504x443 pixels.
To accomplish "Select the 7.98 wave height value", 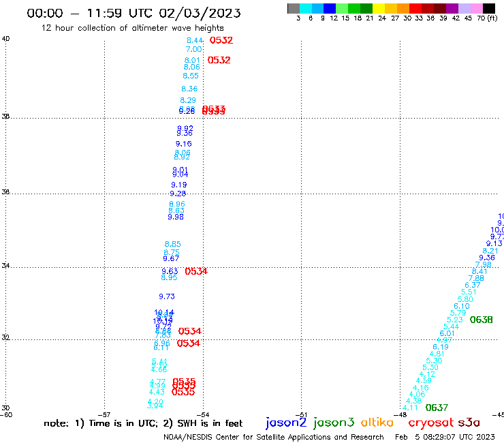I will click(483, 264).
